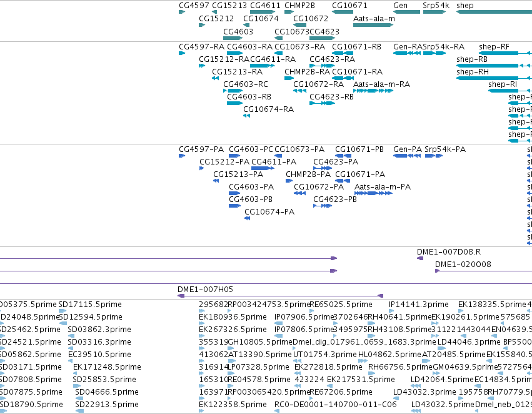Select transcript CG10673-RA
This screenshot has height=414, width=532.
(x=299, y=46)
